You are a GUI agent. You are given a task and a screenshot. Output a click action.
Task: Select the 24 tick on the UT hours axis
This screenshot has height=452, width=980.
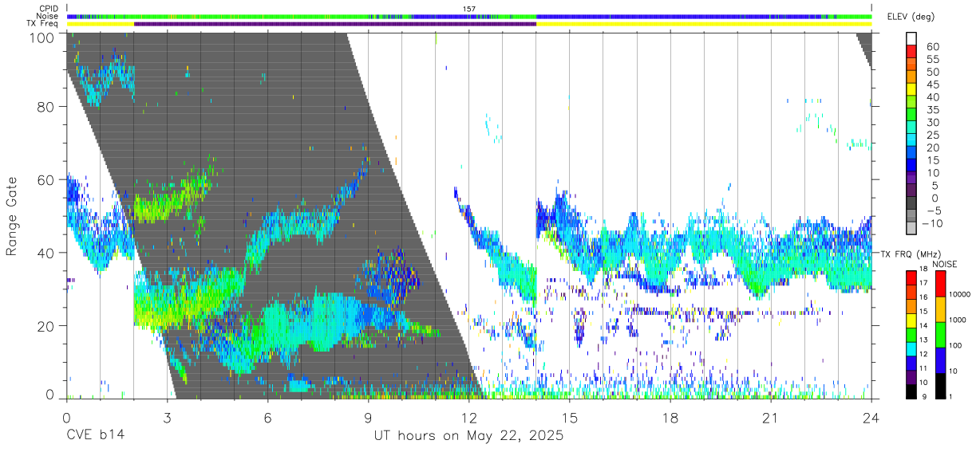[871, 417]
